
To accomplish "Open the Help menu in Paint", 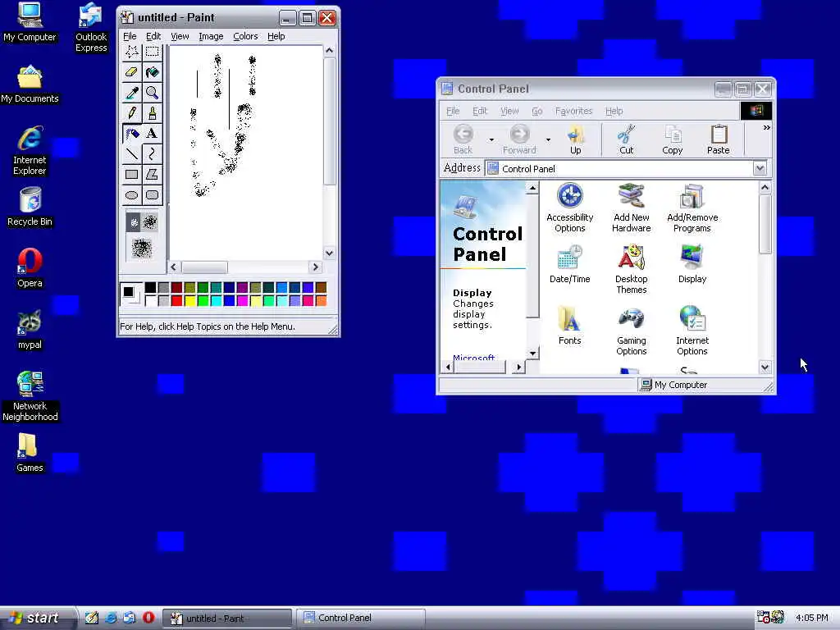I will [x=276, y=36].
